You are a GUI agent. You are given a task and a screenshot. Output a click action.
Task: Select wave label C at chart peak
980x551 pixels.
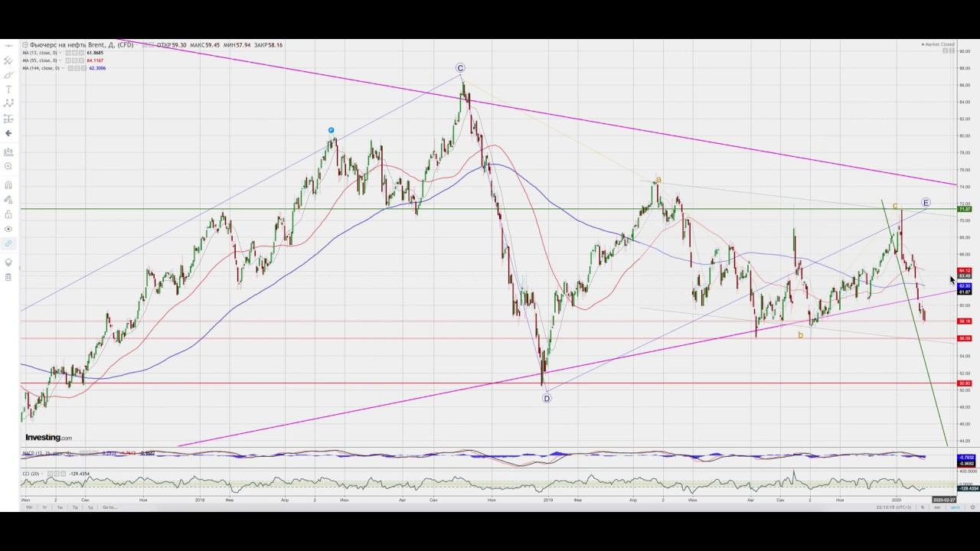(460, 68)
